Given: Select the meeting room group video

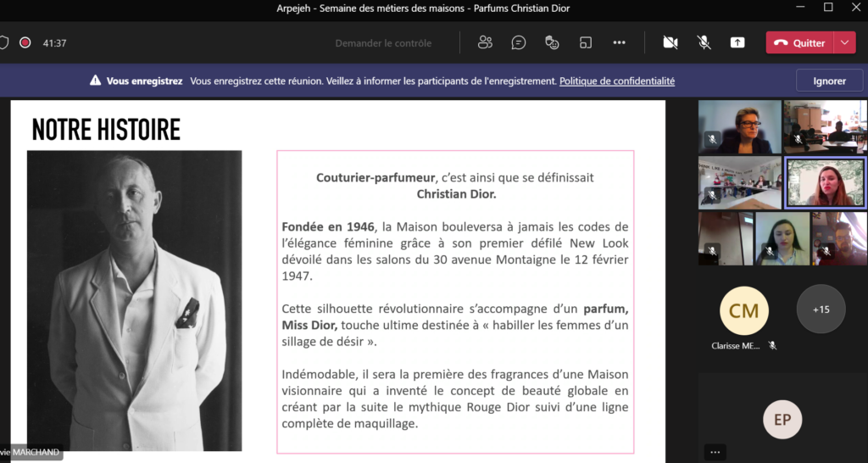Looking at the screenshot, I should click(739, 183).
